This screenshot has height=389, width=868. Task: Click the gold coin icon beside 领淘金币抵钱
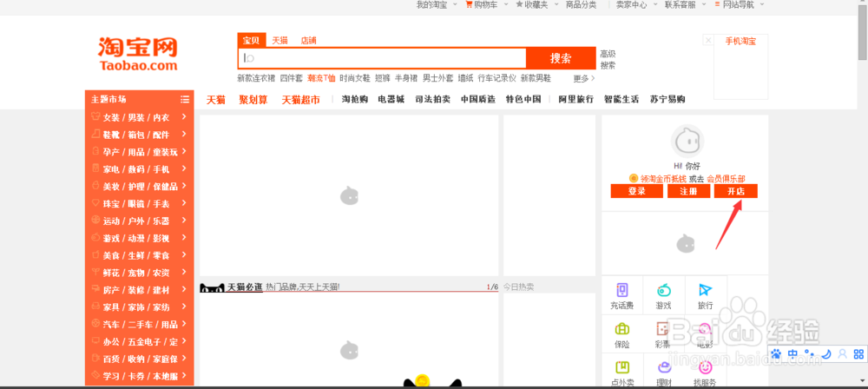tap(634, 178)
